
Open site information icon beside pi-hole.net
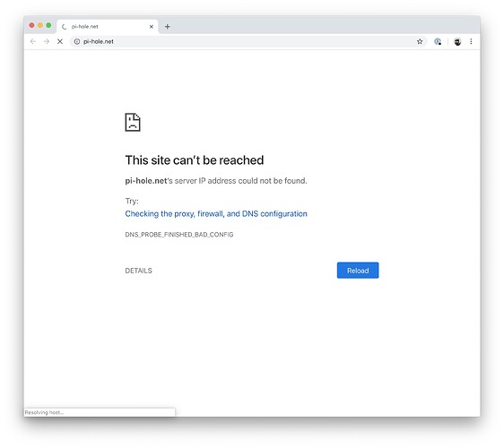77,41
